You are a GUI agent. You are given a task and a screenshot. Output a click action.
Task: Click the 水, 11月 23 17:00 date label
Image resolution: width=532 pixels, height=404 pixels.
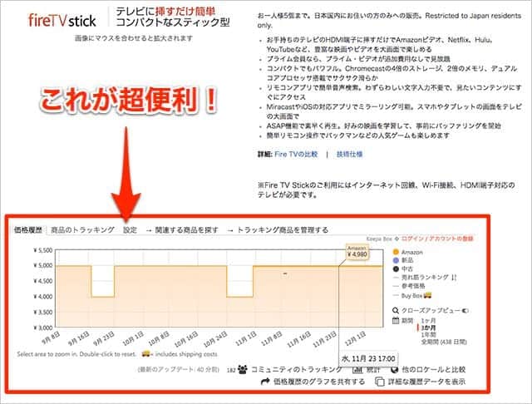[x=368, y=358]
